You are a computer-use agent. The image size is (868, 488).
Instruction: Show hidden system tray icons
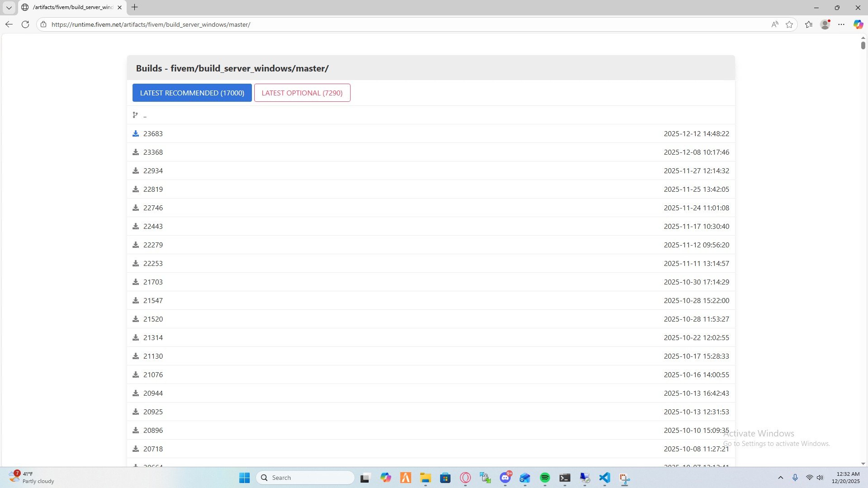tap(781, 478)
